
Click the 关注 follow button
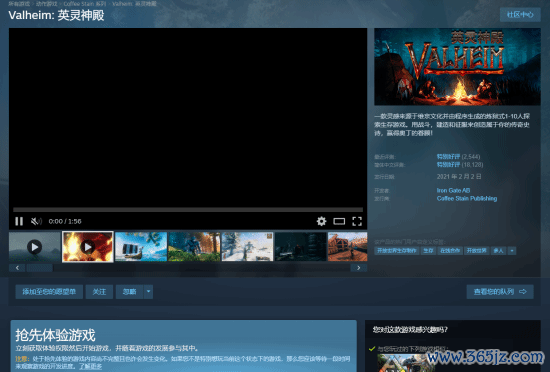click(x=99, y=292)
